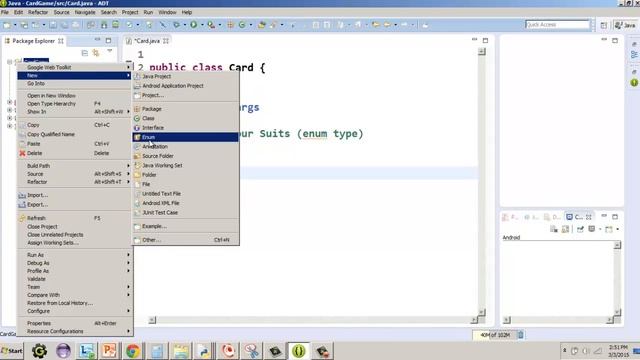Expand the context menu Refactor submenu
Screen dimensions: 640x360
75,182
